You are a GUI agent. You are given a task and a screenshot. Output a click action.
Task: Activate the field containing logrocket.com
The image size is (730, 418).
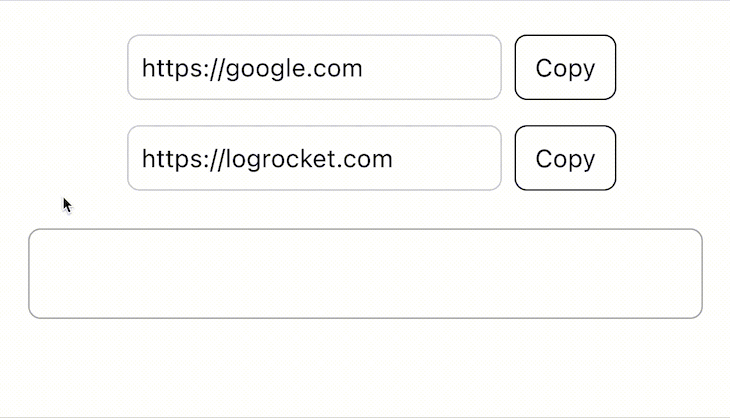coord(314,158)
